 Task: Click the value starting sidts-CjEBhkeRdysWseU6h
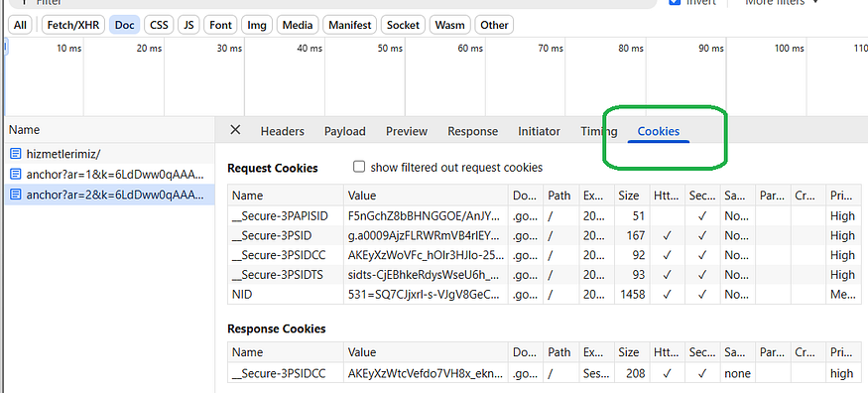tap(427, 275)
